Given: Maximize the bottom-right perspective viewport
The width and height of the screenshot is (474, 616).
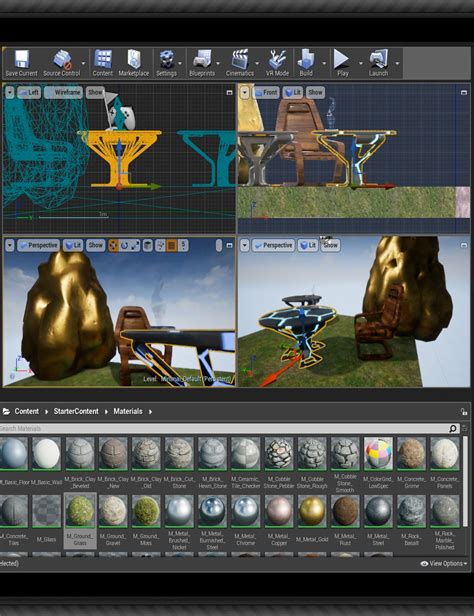Looking at the screenshot, I should 464,245.
